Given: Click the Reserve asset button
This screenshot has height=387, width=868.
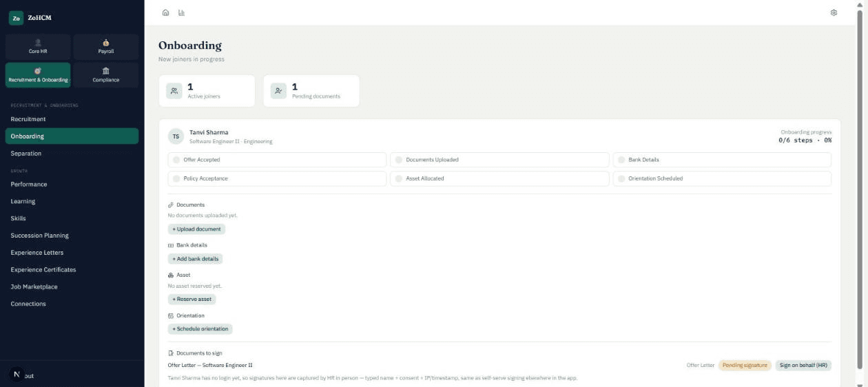Looking at the screenshot, I should pyautogui.click(x=192, y=300).
